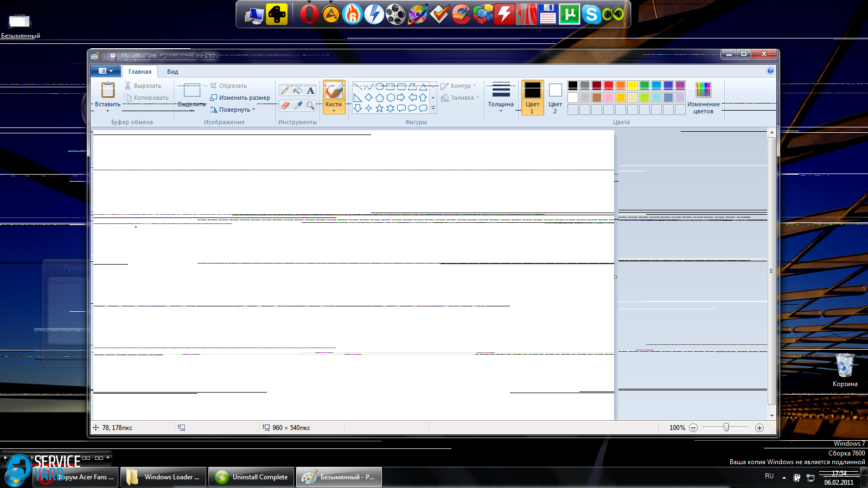The width and height of the screenshot is (868, 488).
Task: Activate the Цвет 1 color selector
Action: click(x=532, y=98)
